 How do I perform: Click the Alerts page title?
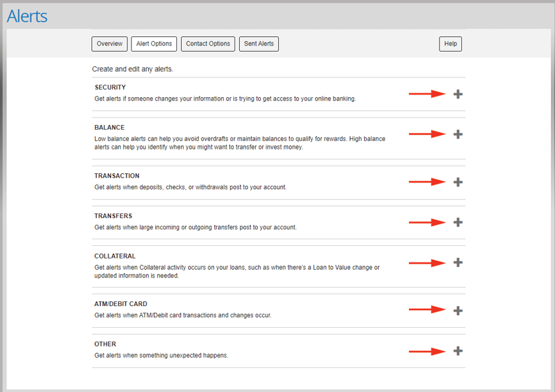(x=27, y=17)
